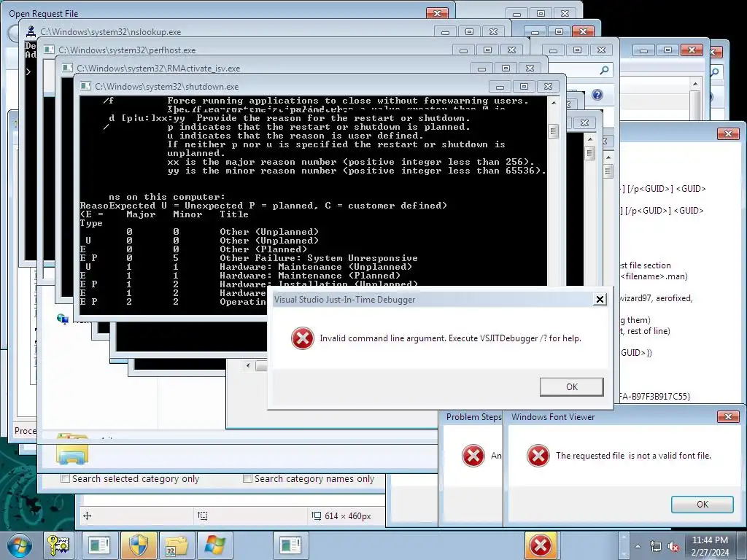Maximize the shutdown.exe window
Screen dimensions: 747x560
coord(524,87)
